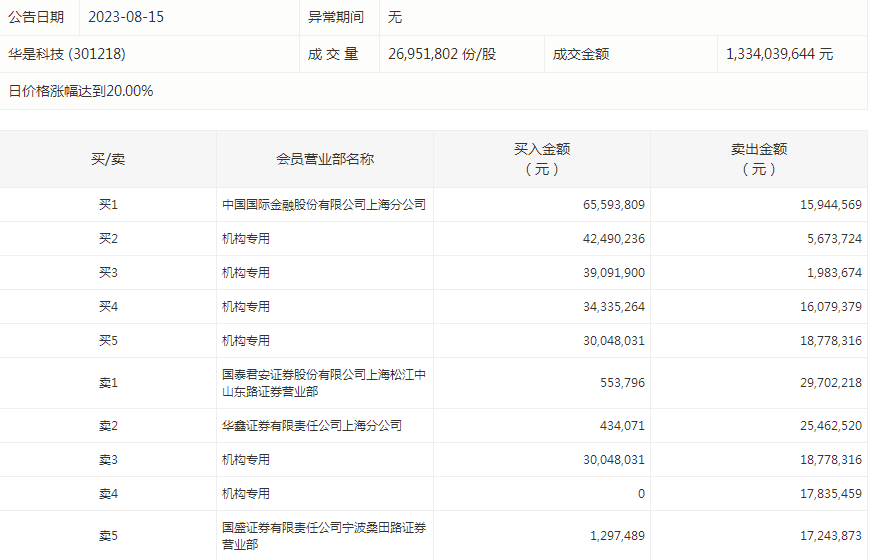The height and width of the screenshot is (560, 872).
Task: Select sell amount 17,243,873
Action: coord(831,536)
